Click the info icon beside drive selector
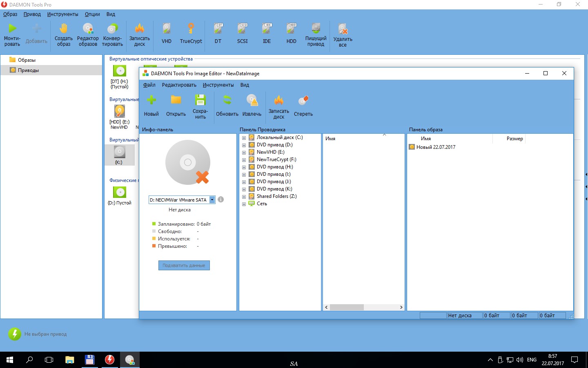 221,200
